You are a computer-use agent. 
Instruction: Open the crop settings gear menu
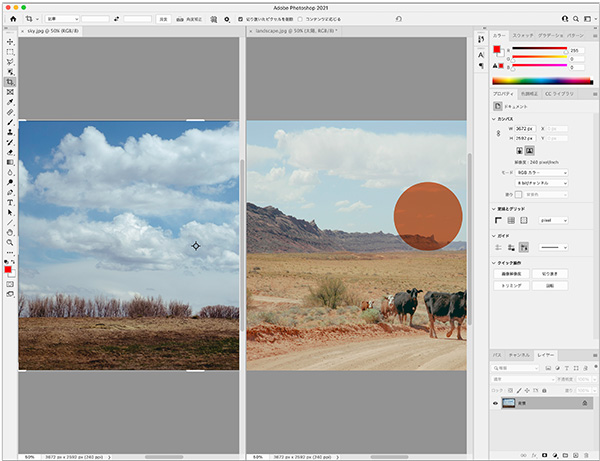tap(227, 19)
